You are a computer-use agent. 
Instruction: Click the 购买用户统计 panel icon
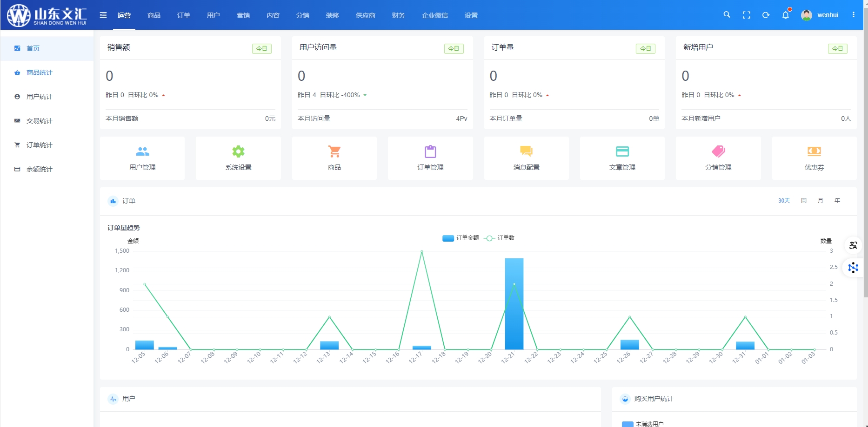625,399
